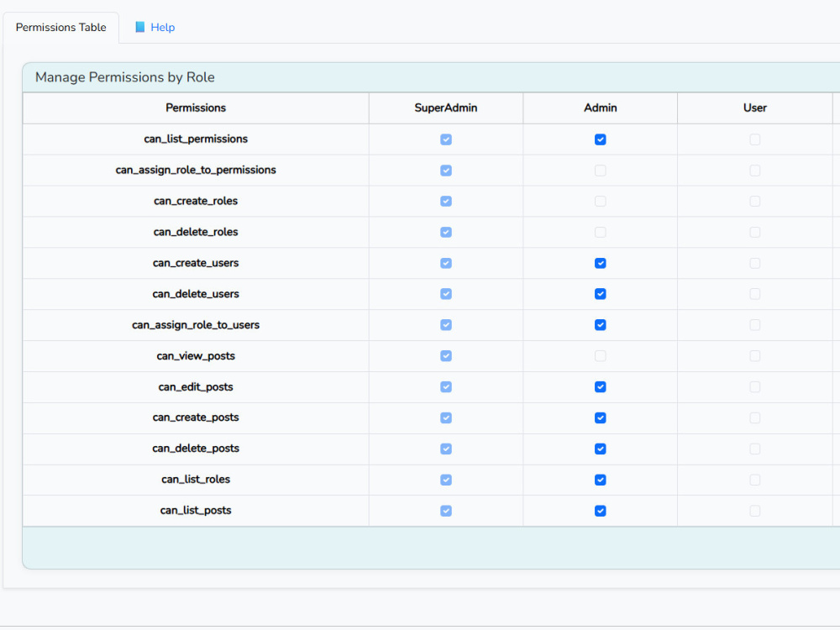Viewport: 840px width, 630px height.
Task: Click the Manage Permissions by Role heading
Action: (125, 77)
